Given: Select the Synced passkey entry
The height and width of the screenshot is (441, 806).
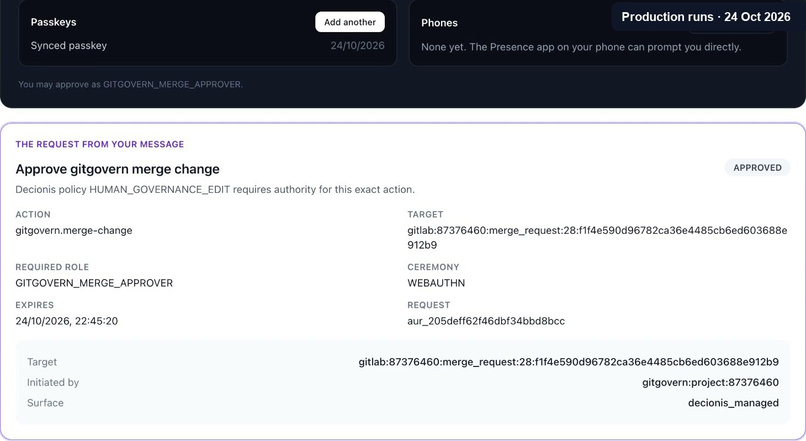Looking at the screenshot, I should (69, 46).
